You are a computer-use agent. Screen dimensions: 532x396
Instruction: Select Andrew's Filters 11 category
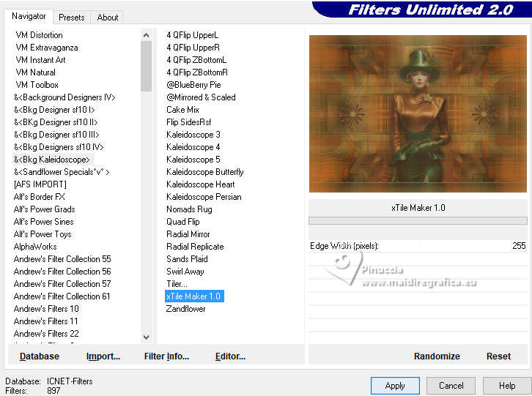[x=46, y=321]
